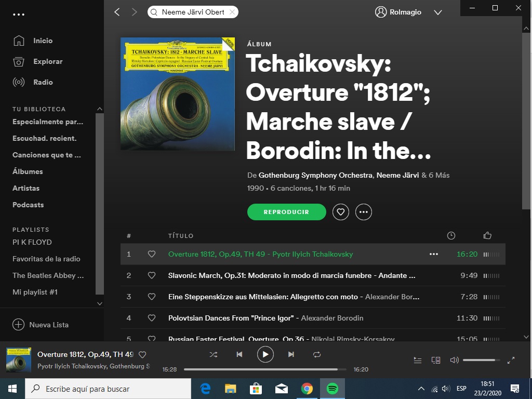
Task: Toggle repeat mode
Action: (317, 354)
